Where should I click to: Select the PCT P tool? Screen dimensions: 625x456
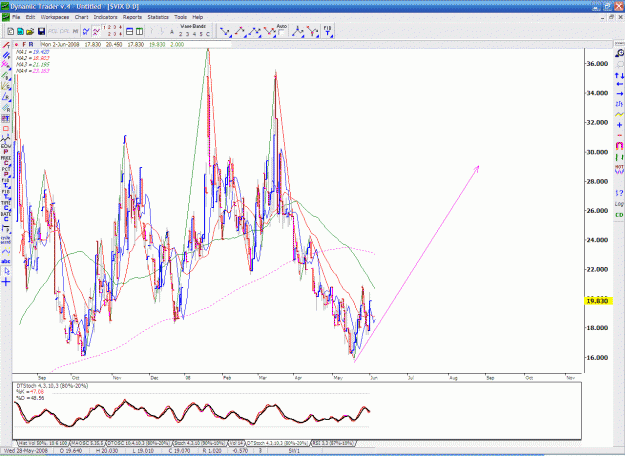click(6, 172)
